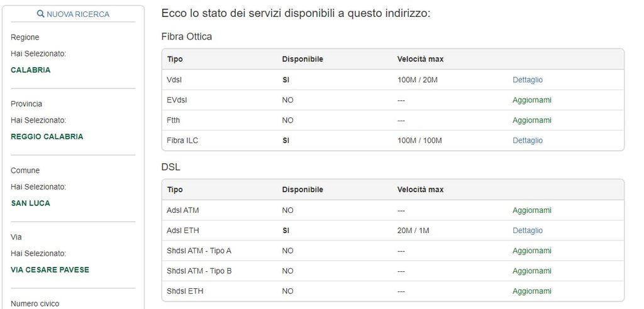Click Aggiornami in the Shdsl ETH row
Viewport: 644px width, 309px height.
[531, 291]
